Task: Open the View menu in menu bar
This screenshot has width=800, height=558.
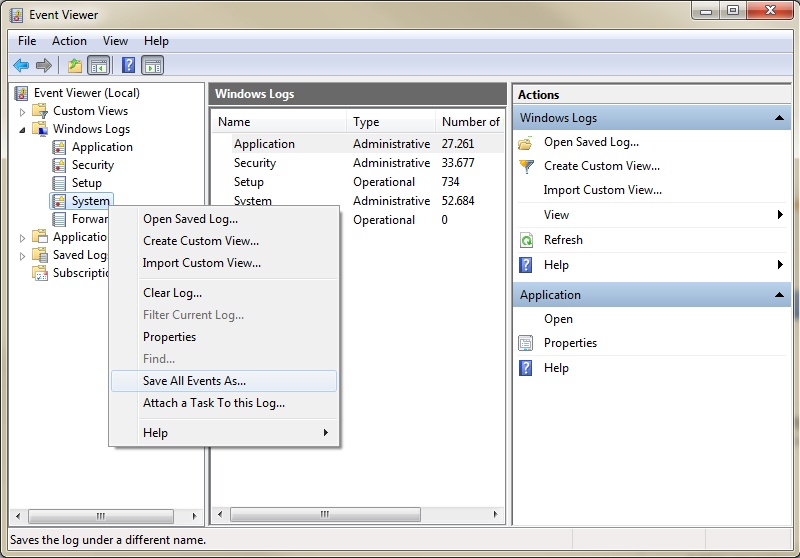Action: [x=115, y=41]
